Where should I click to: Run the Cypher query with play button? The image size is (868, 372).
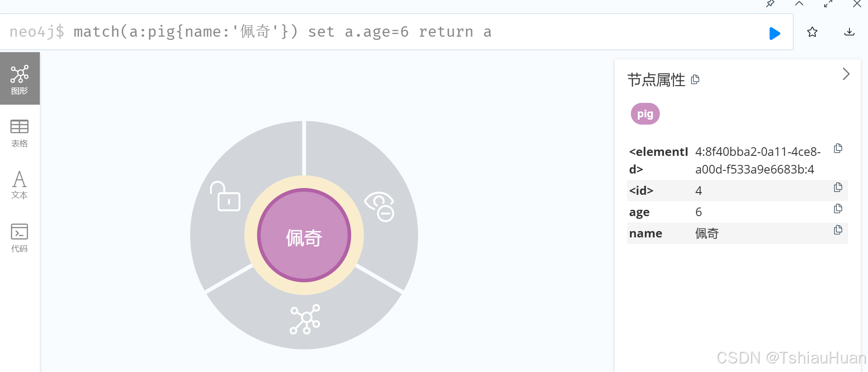774,33
